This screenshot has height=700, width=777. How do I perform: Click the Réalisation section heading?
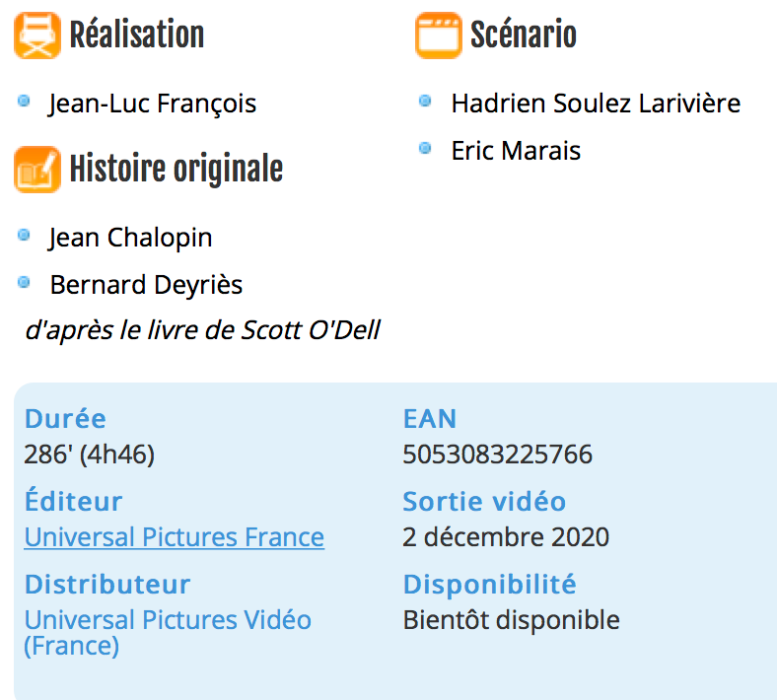tap(136, 35)
